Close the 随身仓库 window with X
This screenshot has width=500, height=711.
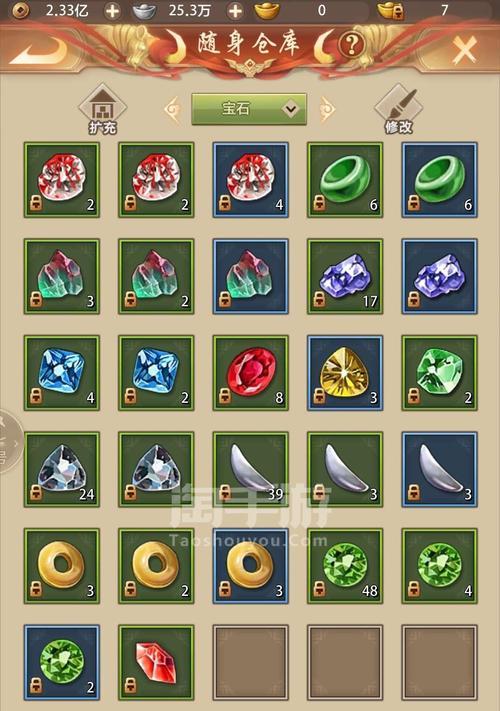[464, 49]
